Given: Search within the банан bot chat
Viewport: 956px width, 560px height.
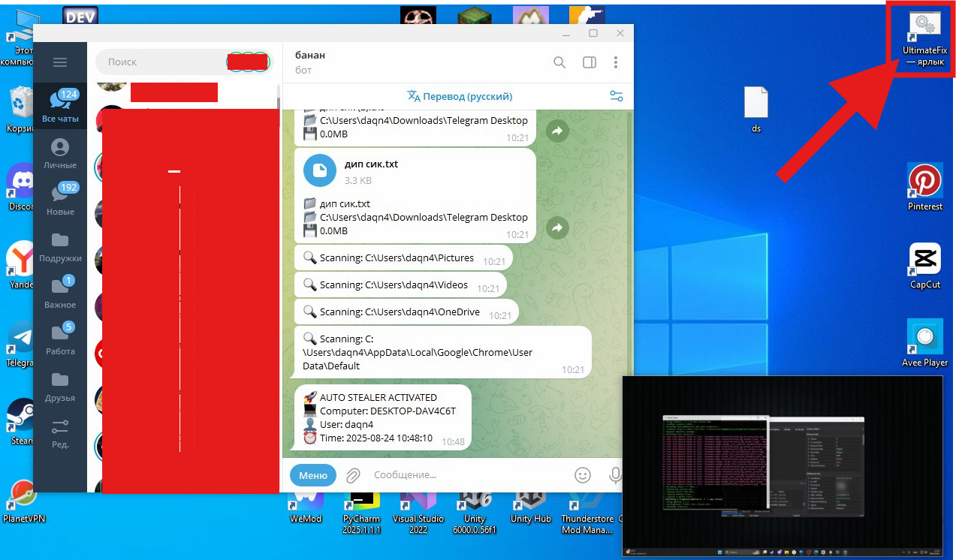Looking at the screenshot, I should point(559,62).
